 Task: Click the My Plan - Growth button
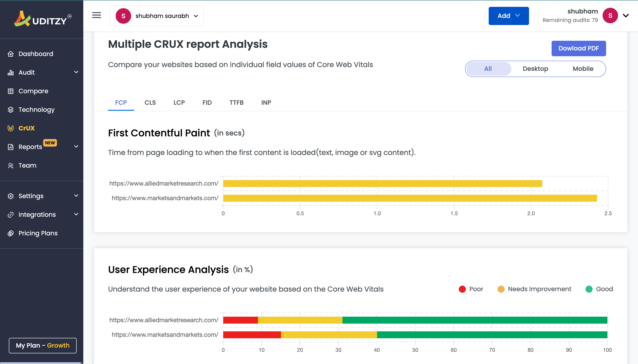pos(43,345)
